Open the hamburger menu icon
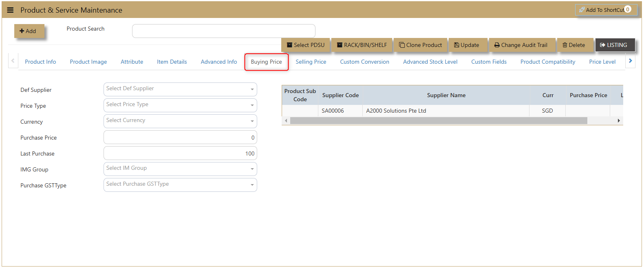The image size is (644, 269). click(x=11, y=10)
